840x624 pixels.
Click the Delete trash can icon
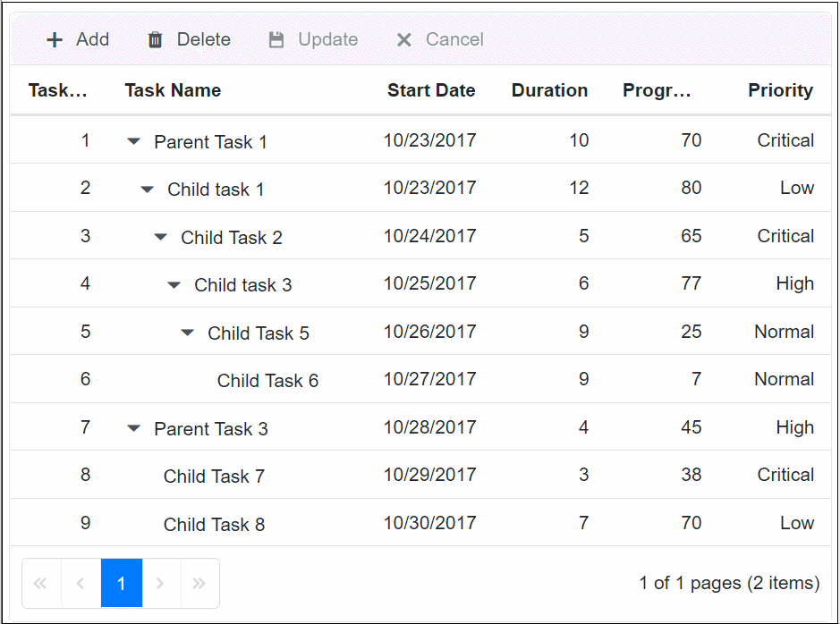(156, 40)
